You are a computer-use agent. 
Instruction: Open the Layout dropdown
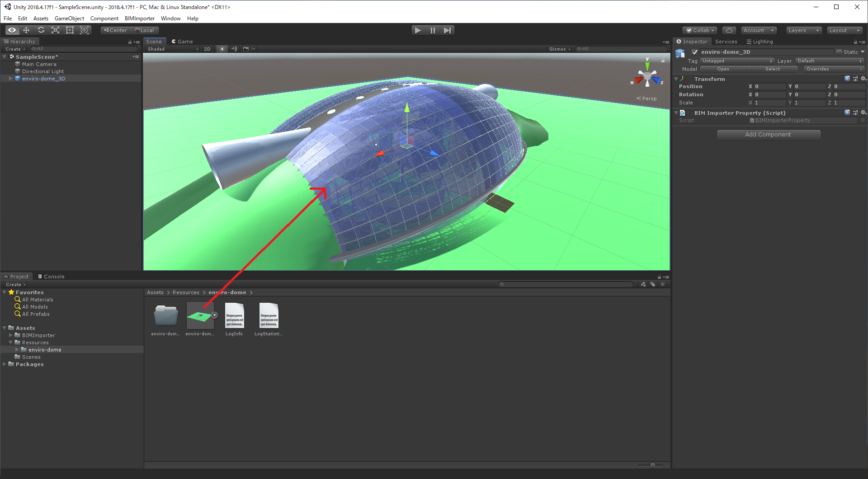(x=844, y=30)
